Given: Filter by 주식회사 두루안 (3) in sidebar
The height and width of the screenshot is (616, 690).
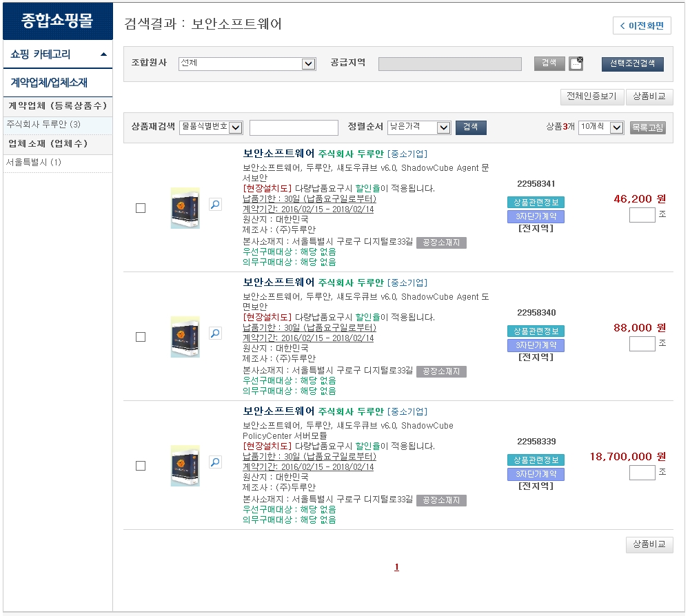Looking at the screenshot, I should (x=43, y=125).
